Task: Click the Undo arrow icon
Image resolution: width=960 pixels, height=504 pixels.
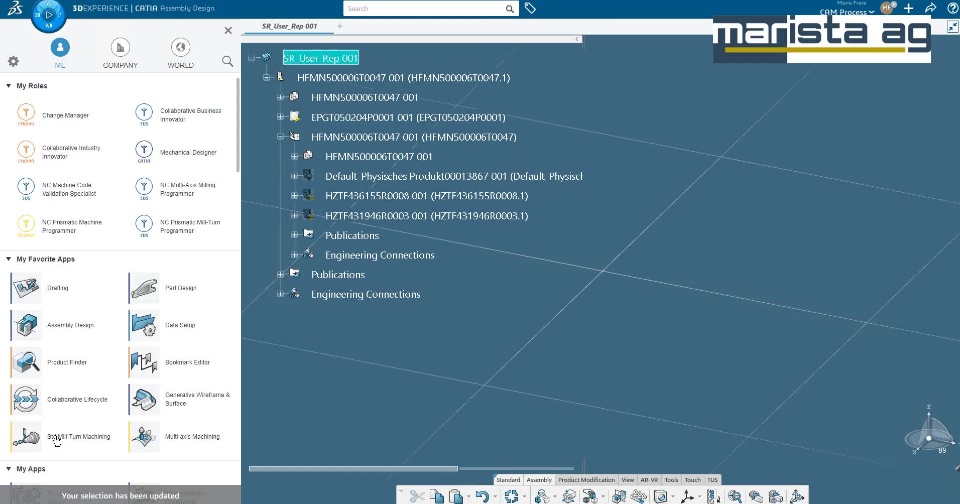Action: pos(482,496)
